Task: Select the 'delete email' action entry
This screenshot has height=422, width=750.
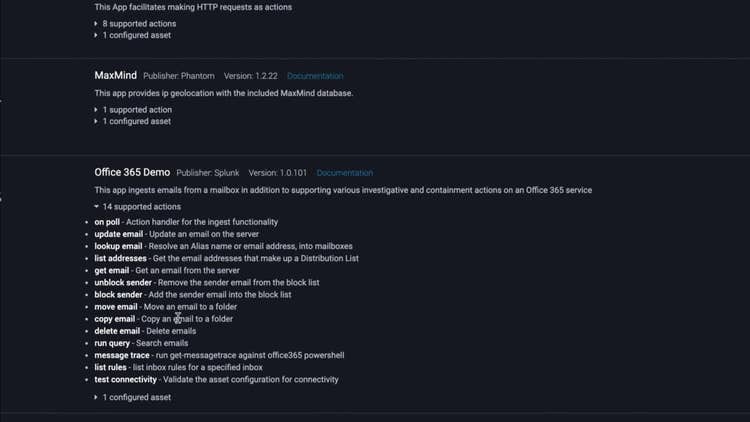Action: click(x=117, y=331)
